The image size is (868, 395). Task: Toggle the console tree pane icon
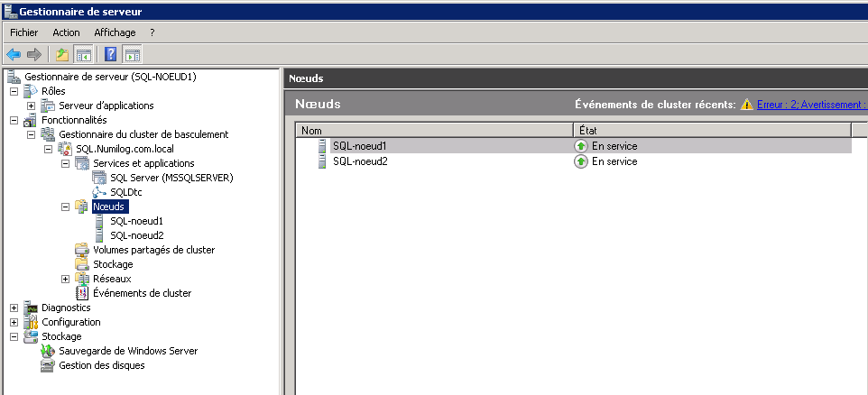(83, 54)
